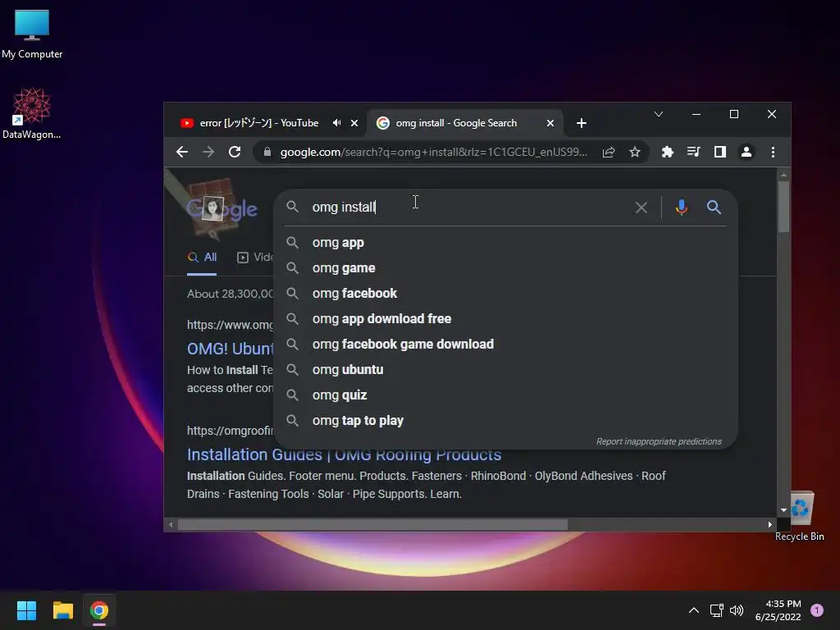Click the horizontal scrollbar thumb

tap(372, 524)
